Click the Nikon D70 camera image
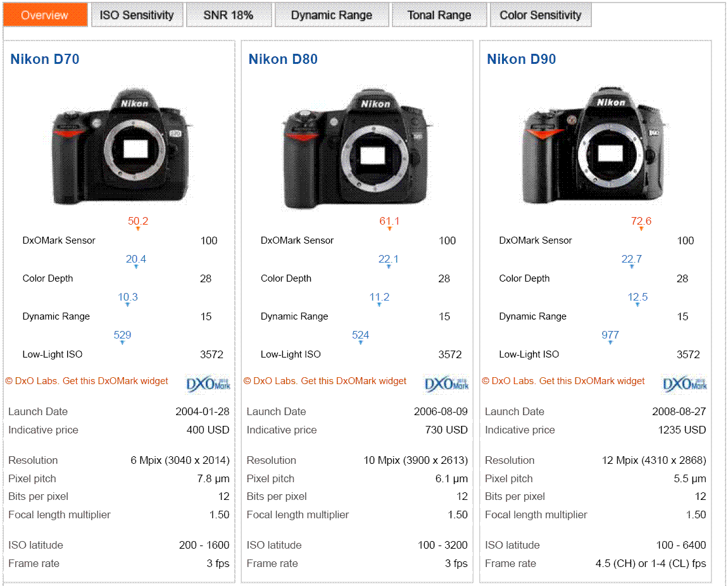This screenshot has width=728, height=586. click(120, 148)
